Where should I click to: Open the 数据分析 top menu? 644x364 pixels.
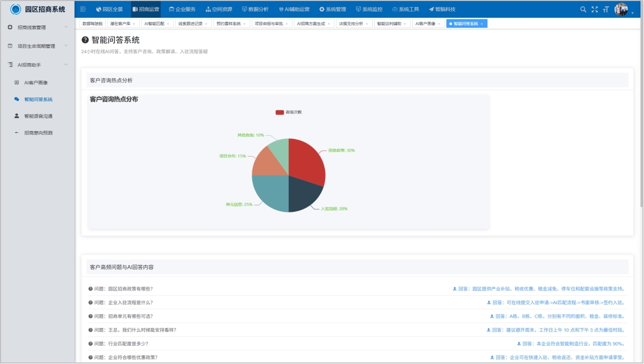pyautogui.click(x=255, y=9)
